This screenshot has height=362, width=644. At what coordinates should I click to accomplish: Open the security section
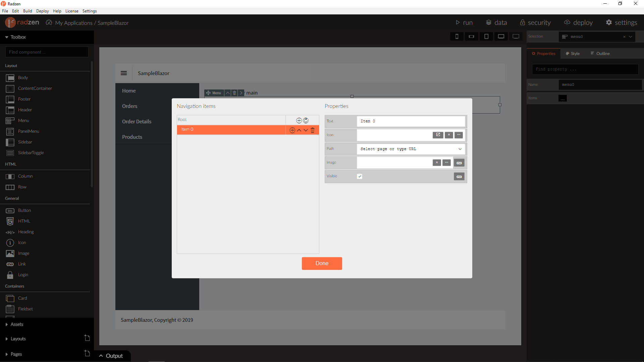coord(535,23)
